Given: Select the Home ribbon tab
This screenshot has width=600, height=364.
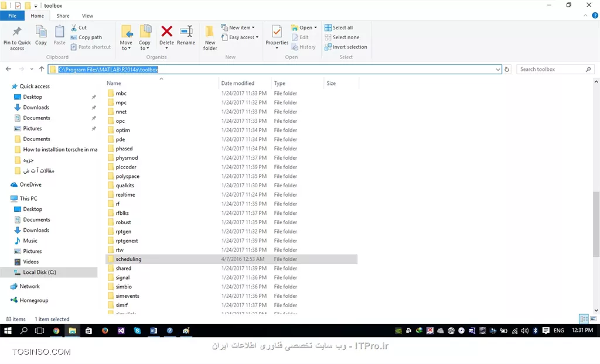Looking at the screenshot, I should [37, 16].
